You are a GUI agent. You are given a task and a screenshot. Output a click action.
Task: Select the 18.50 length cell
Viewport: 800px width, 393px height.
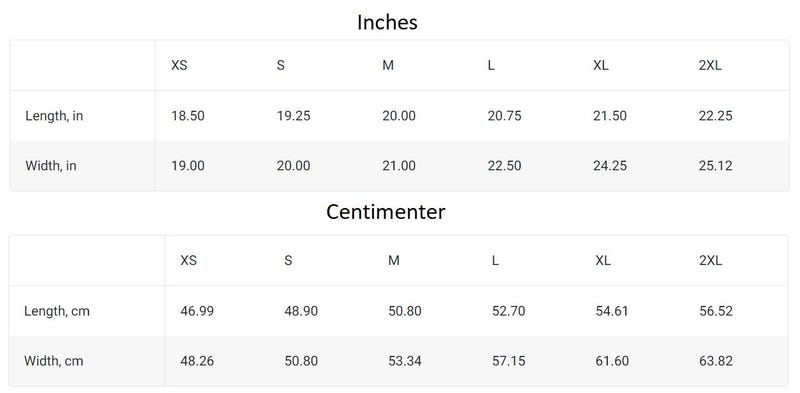[188, 116]
